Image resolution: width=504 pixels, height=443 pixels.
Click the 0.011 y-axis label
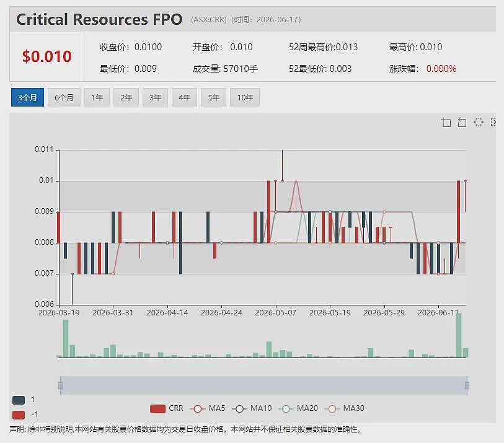44,149
